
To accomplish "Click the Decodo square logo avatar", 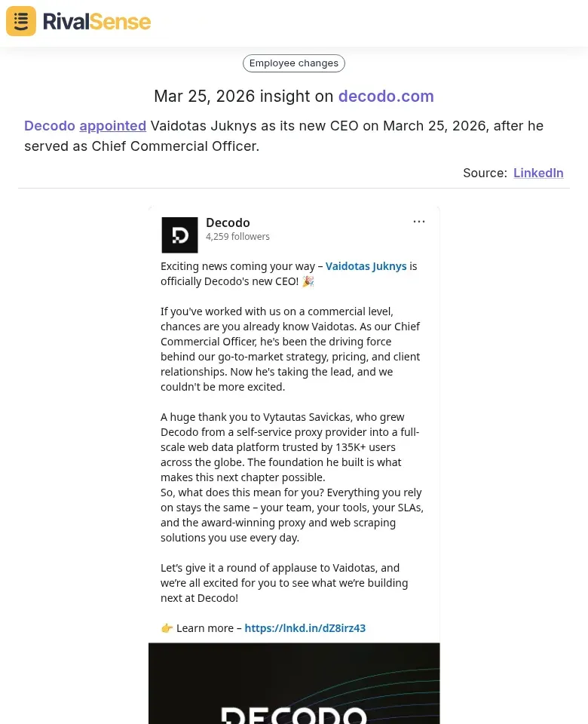I will tap(179, 235).
